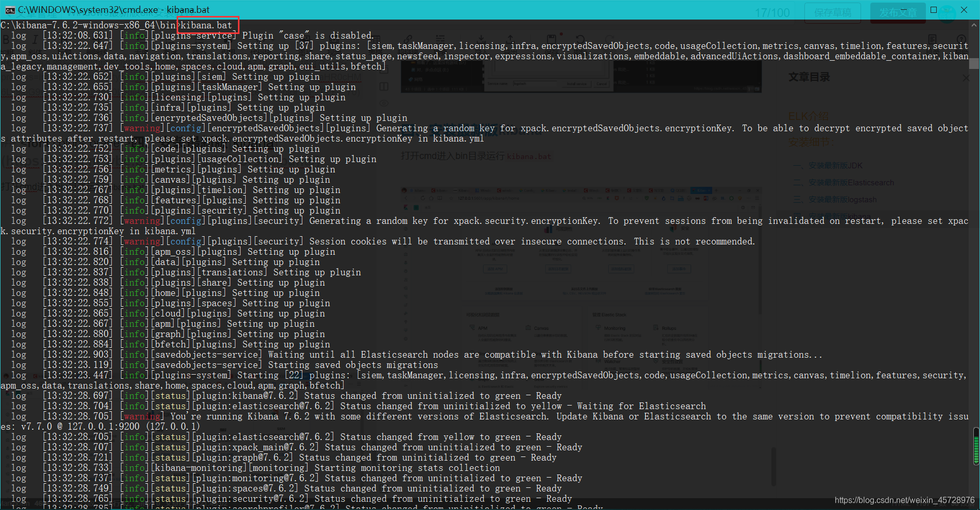Click the [infra] Setting up plugin line

(168, 108)
